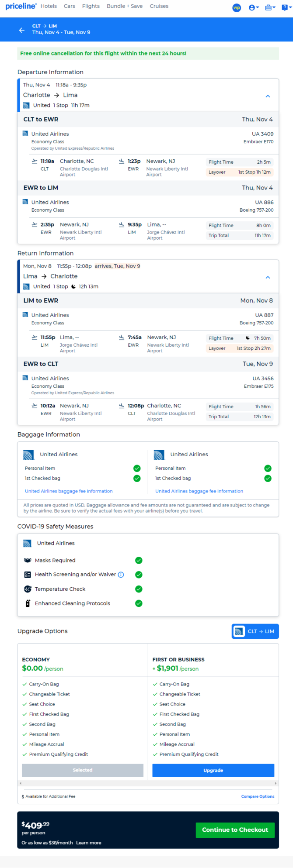Image resolution: width=293 pixels, height=868 pixels.
Task: Click United logo beside departure 1 Stop
Action: (x=26, y=105)
